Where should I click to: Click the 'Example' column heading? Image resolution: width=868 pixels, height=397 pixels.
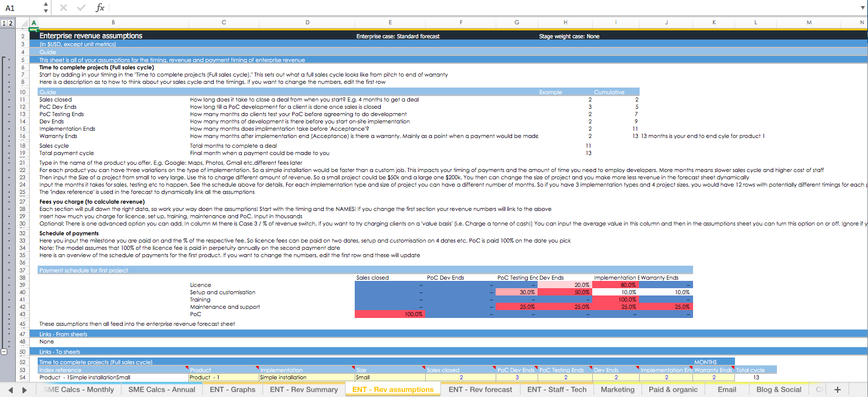[x=551, y=92]
